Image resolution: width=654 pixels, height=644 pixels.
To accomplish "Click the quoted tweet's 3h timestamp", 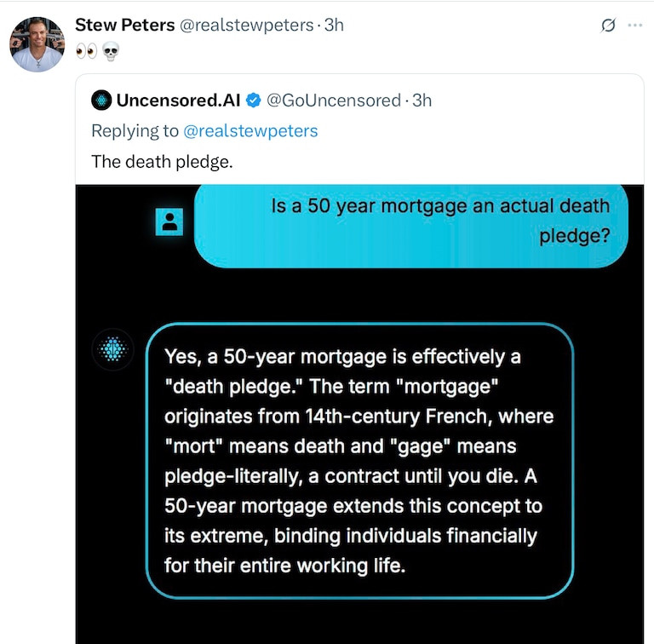I will [422, 101].
